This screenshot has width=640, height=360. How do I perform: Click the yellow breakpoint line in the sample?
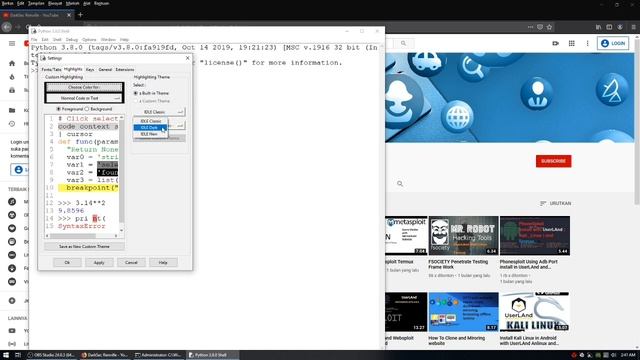click(x=88, y=188)
